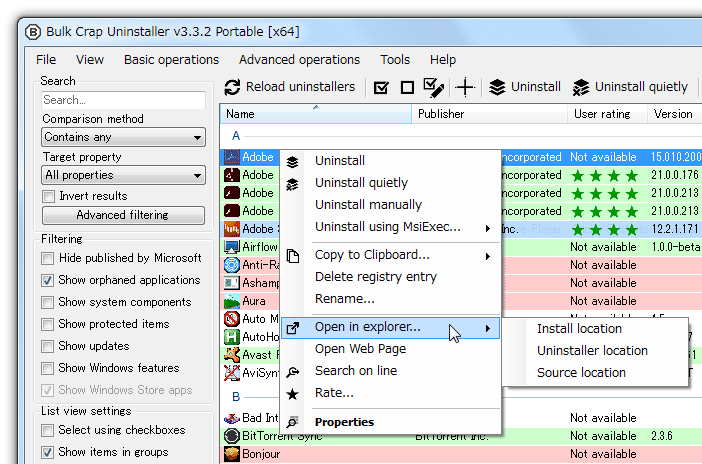Toggle the Invert results checkbox
Image resolution: width=702 pixels, height=464 pixels.
[x=48, y=196]
